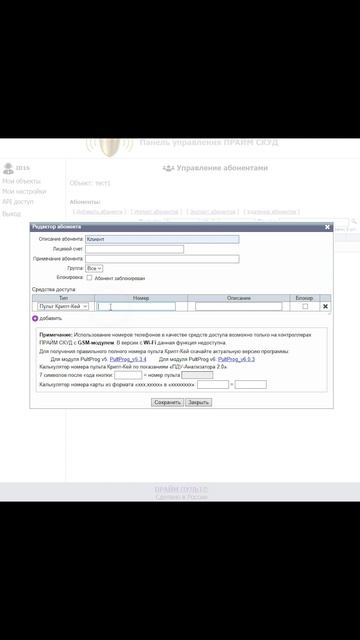This screenshot has height=640, width=360.
Task: Open the PultProg_v5.3.4 download link
Action: (x=128, y=359)
